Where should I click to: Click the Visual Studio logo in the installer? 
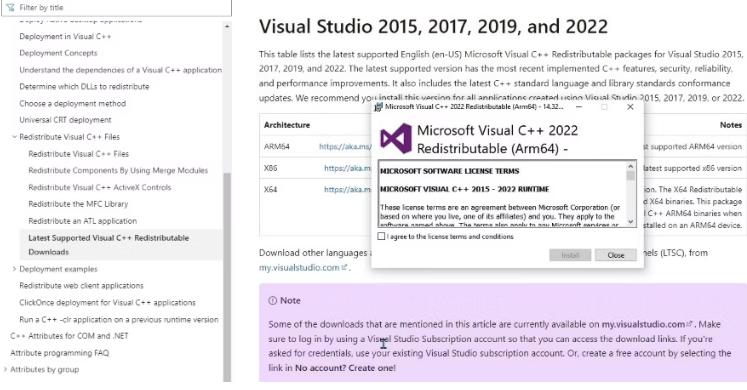pyautogui.click(x=396, y=139)
